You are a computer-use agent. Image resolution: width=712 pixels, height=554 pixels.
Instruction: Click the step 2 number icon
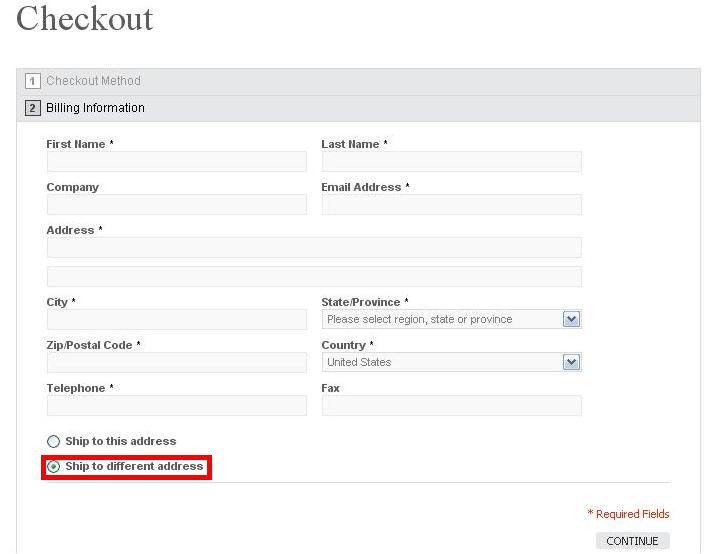[x=32, y=108]
